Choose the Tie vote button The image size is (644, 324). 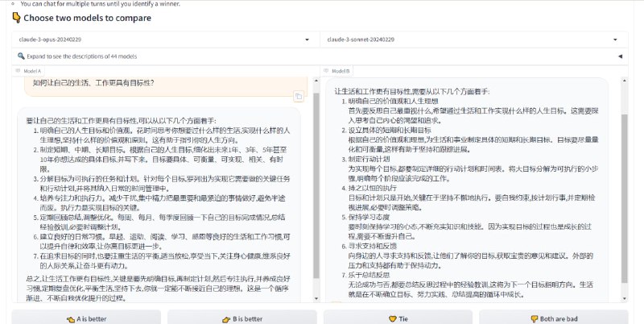(x=399, y=318)
